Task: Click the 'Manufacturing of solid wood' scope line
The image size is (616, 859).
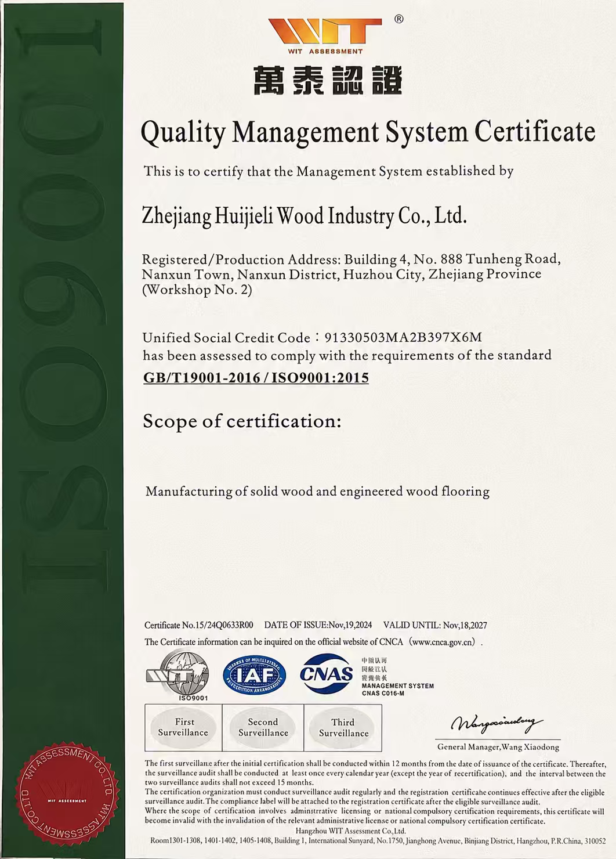Action: coord(318,492)
